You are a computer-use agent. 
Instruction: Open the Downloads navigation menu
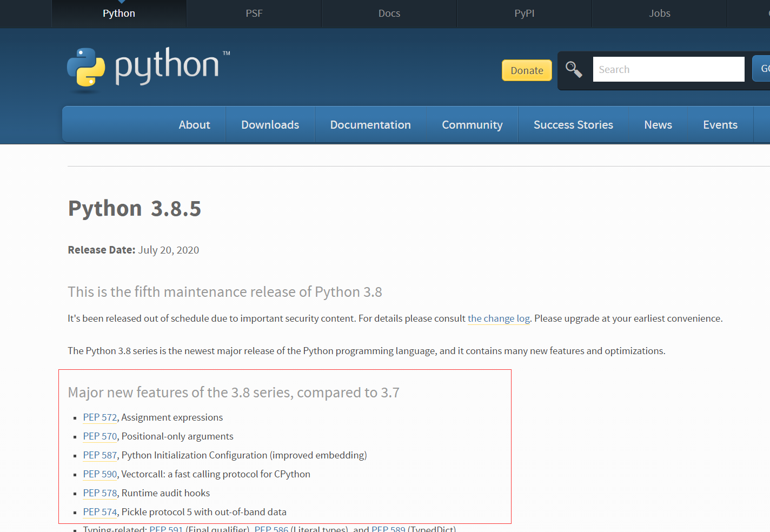[x=270, y=125]
